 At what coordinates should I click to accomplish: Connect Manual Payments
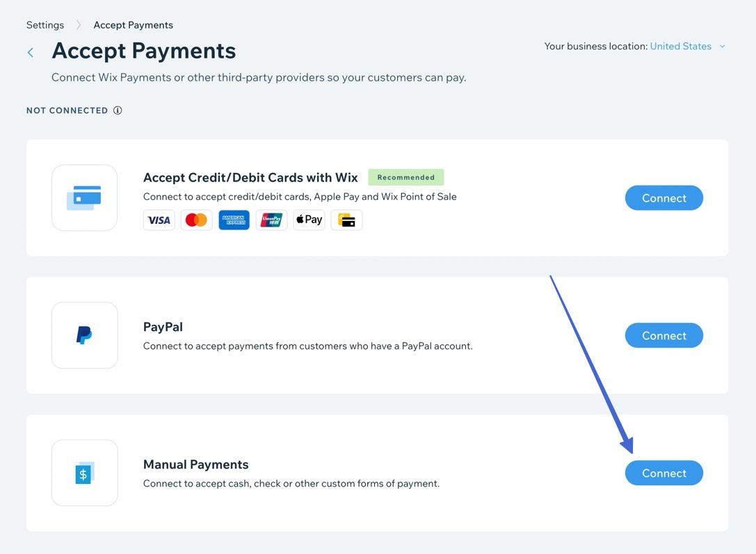(663, 473)
